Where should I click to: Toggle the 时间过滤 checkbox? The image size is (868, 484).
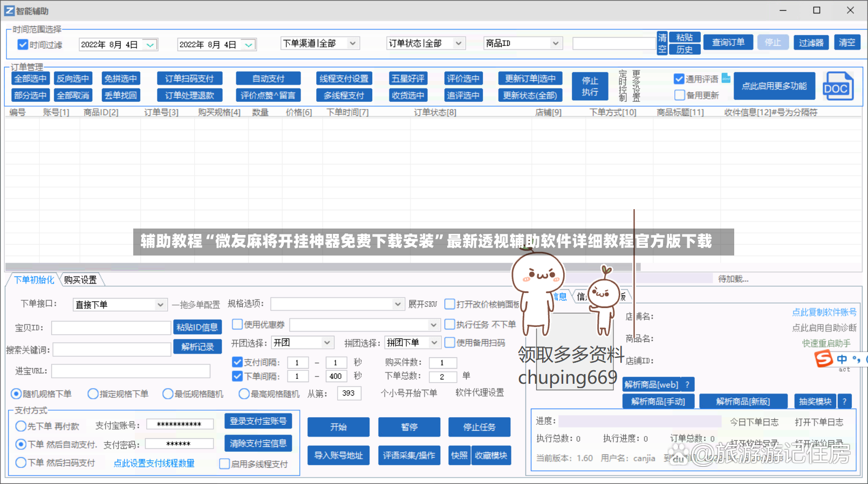[x=23, y=45]
